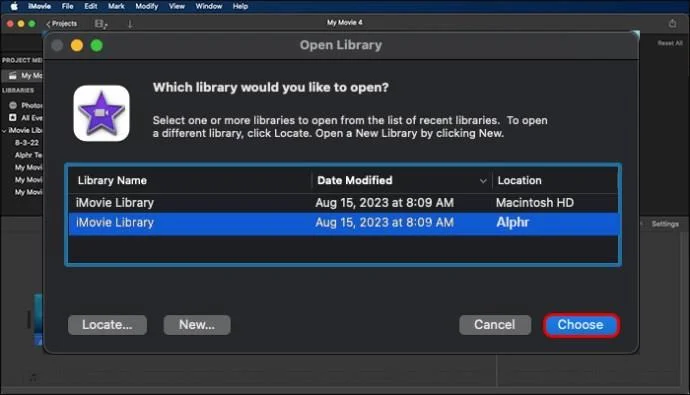Select Photos in the Libraries sidebar
The width and height of the screenshot is (690, 395).
click(26, 105)
